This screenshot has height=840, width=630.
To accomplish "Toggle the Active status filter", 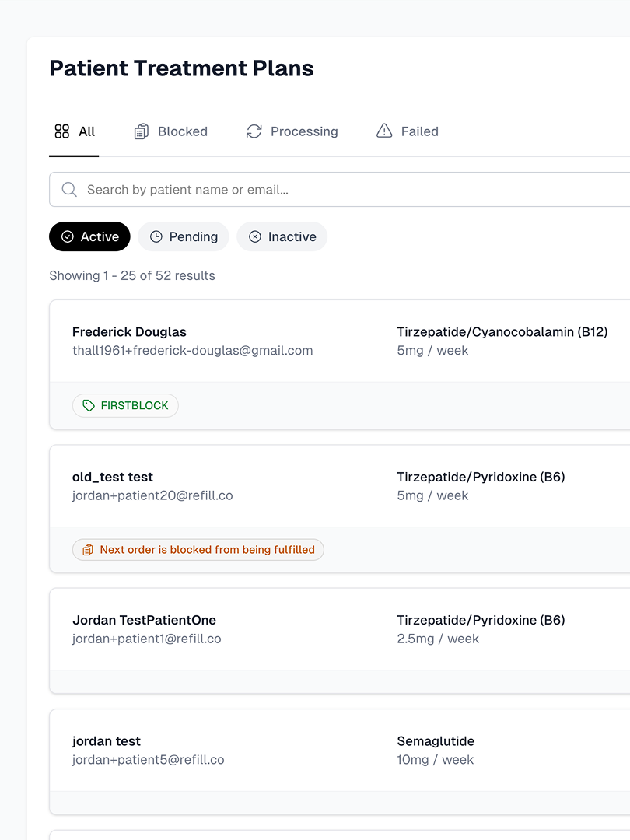I will [89, 236].
